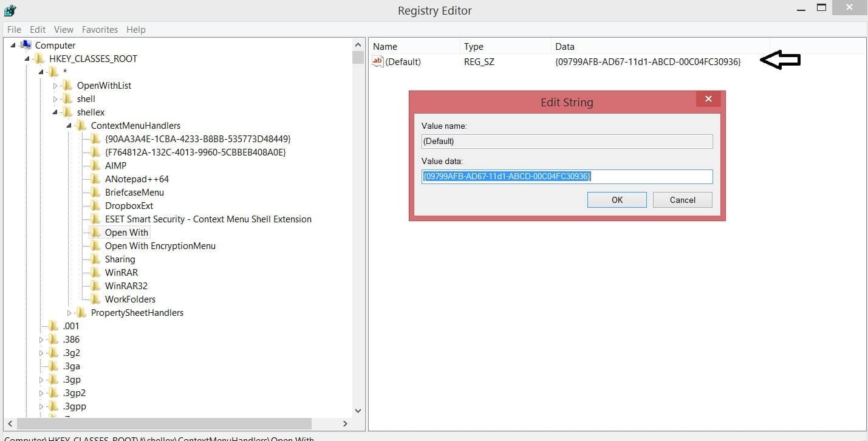The image size is (868, 441).
Task: Open the Edit menu
Action: click(x=38, y=29)
